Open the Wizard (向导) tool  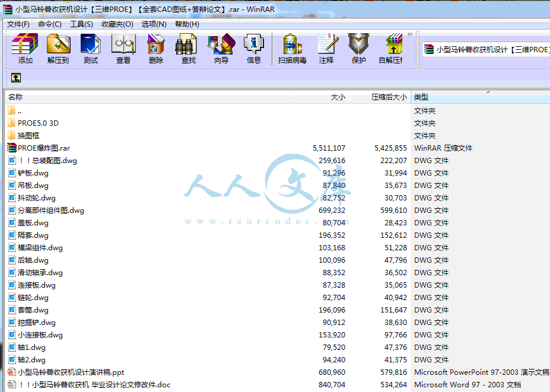click(221, 49)
